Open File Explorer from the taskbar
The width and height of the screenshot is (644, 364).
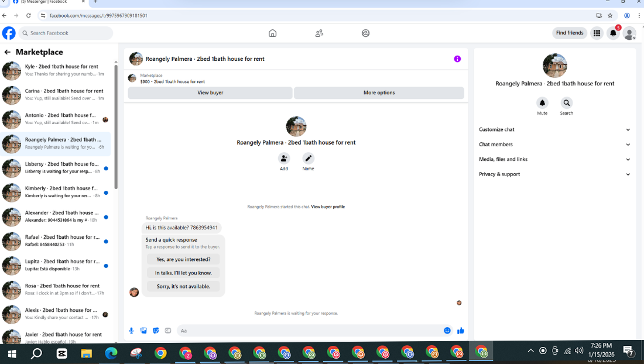[86, 353]
